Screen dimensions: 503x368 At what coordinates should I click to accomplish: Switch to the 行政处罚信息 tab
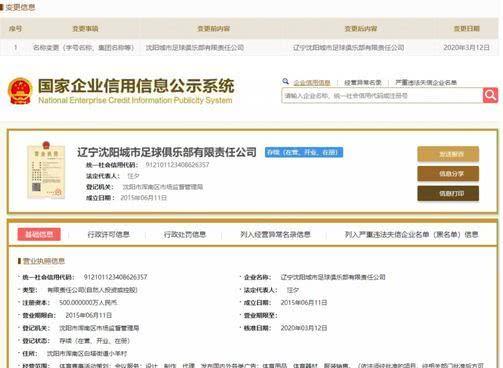point(185,234)
